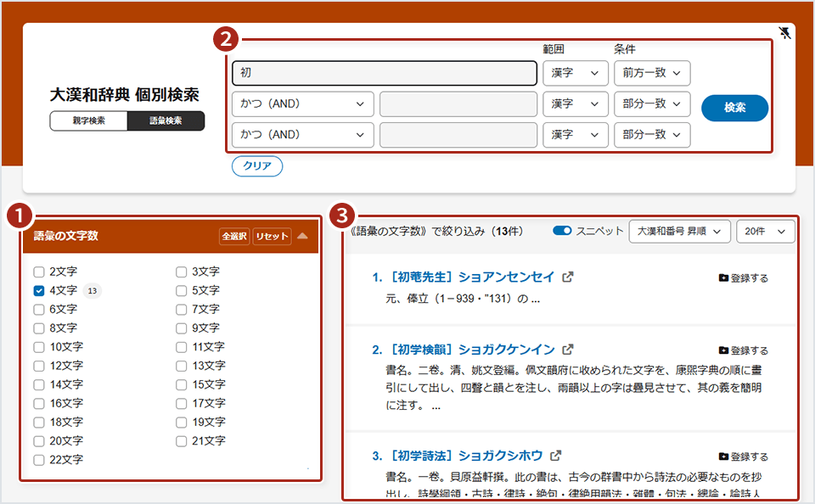Check the 9文字 checkbox

point(181,328)
